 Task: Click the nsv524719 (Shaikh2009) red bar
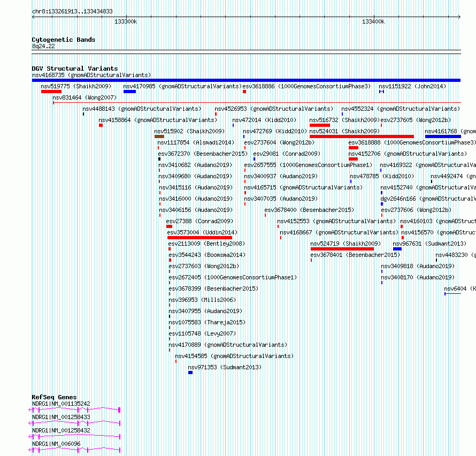click(342, 249)
